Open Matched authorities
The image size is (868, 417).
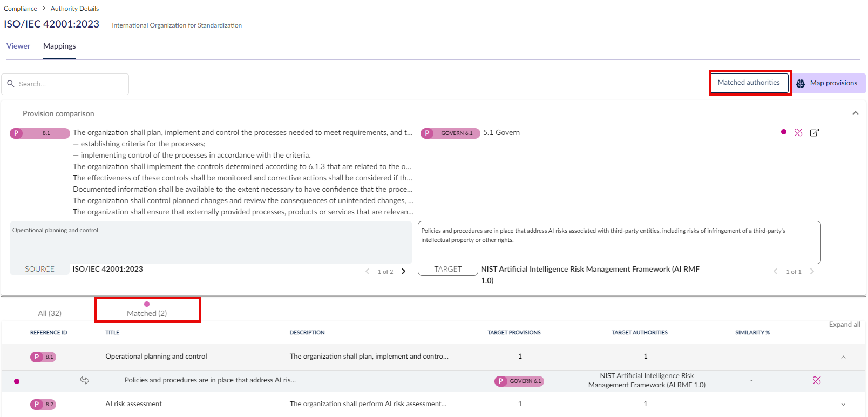[x=749, y=83]
